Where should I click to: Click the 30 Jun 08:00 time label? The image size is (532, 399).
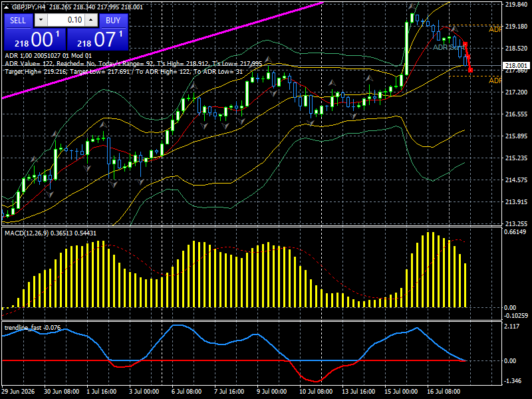click(x=62, y=392)
